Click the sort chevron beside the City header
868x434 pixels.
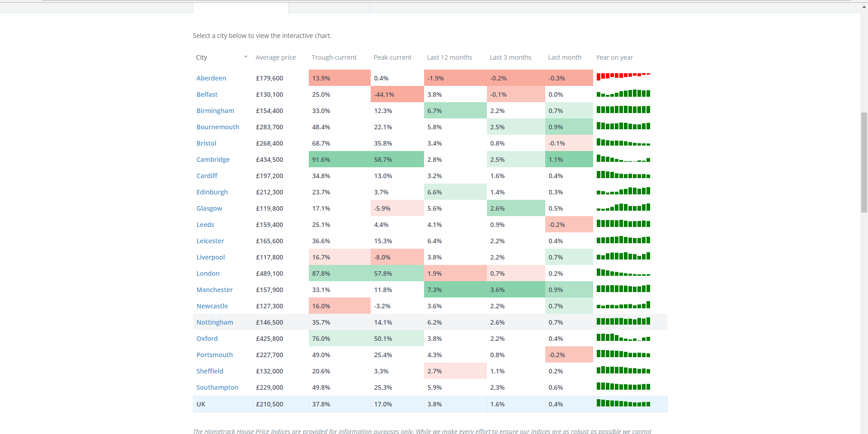[x=245, y=57]
